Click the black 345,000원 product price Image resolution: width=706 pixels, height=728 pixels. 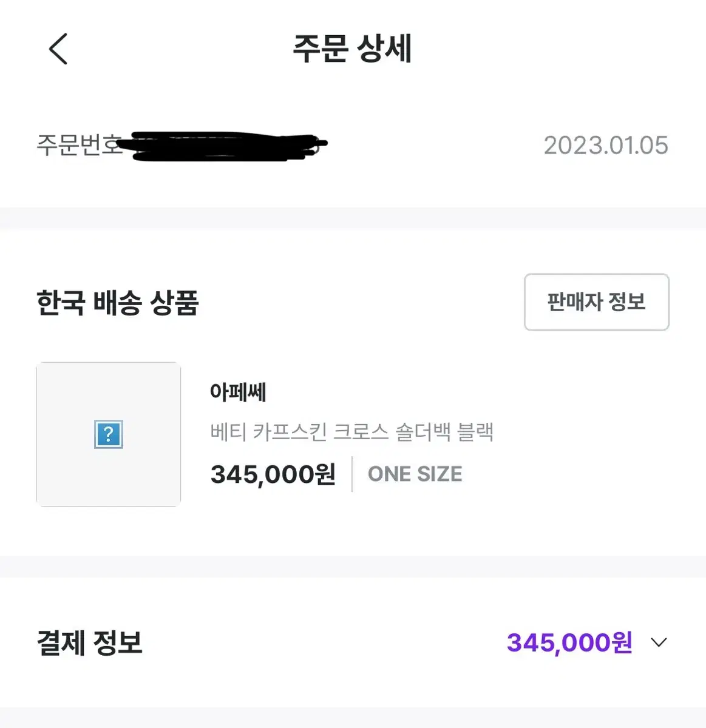[x=273, y=474]
